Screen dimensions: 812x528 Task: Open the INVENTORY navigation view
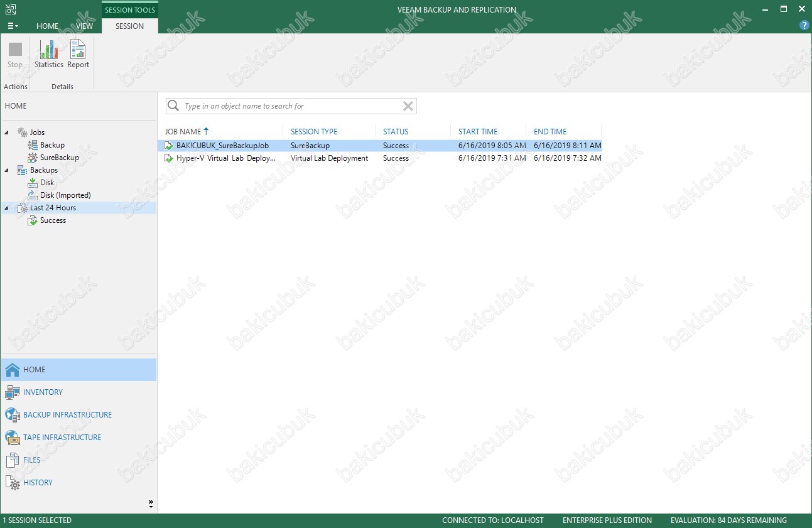(78, 392)
